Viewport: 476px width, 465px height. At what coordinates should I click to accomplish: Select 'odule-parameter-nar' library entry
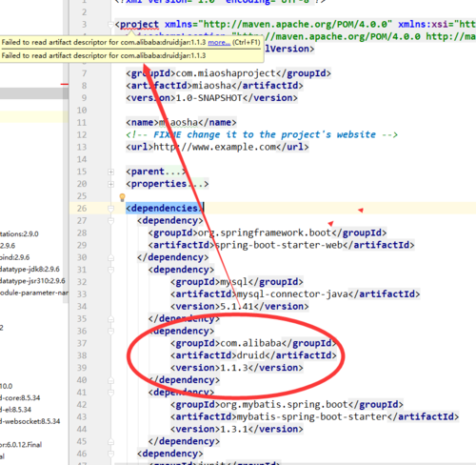(34, 293)
